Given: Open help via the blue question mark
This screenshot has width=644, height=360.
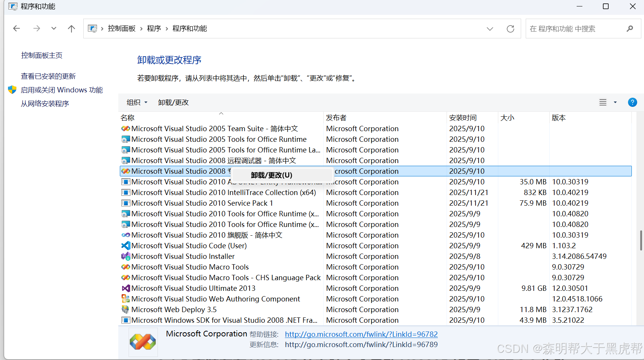Looking at the screenshot, I should click(x=632, y=102).
